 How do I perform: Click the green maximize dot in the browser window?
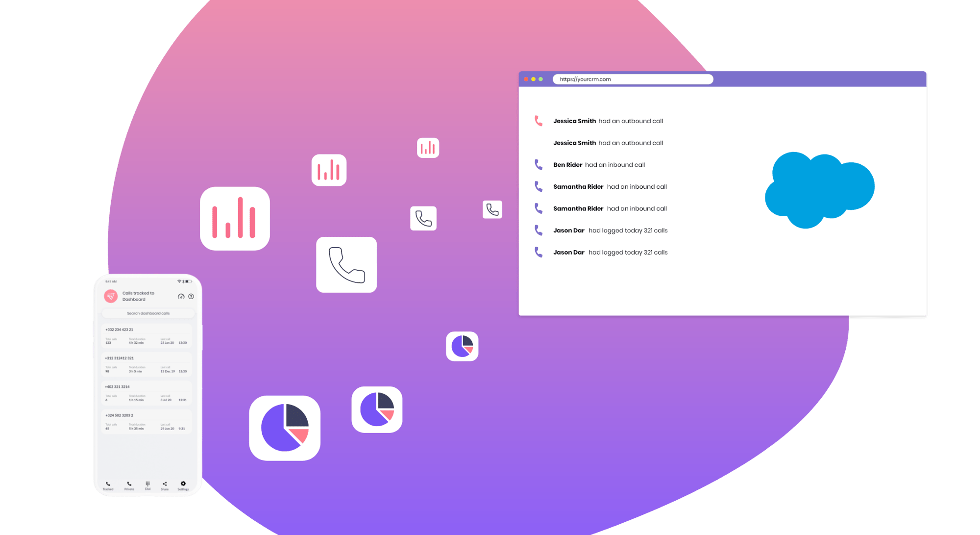pos(541,79)
